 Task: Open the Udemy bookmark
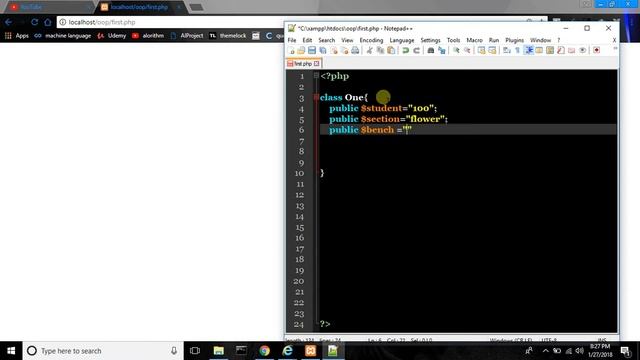pos(111,36)
